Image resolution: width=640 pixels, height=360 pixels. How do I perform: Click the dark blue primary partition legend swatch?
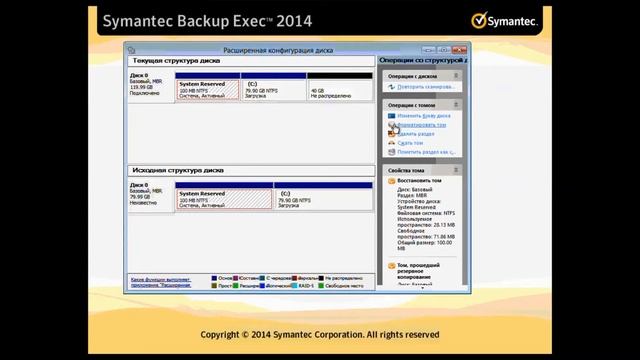pos(214,278)
